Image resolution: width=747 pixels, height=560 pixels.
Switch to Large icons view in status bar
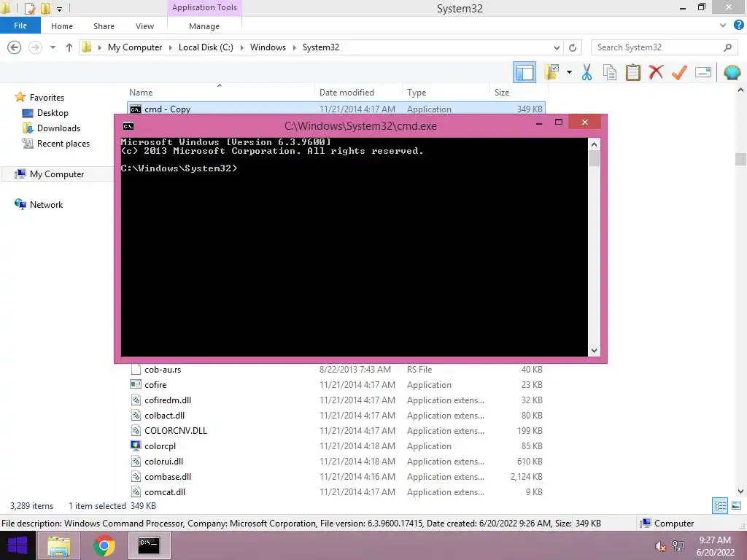pos(736,506)
